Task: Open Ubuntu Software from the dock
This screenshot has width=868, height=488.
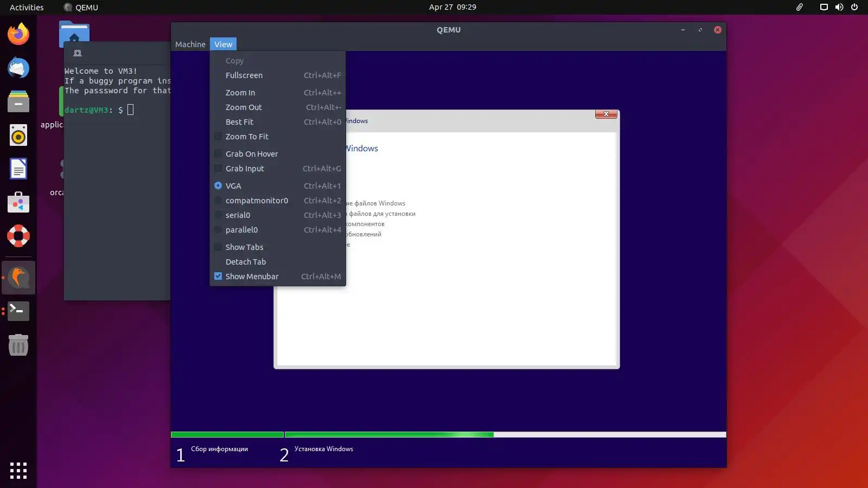Action: coord(18,202)
